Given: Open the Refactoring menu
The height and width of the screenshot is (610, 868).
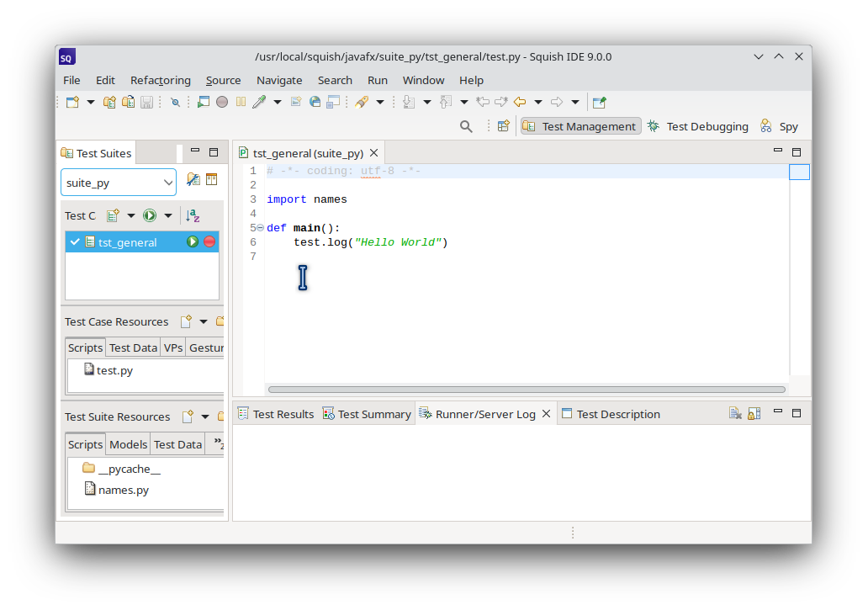Looking at the screenshot, I should tap(161, 80).
